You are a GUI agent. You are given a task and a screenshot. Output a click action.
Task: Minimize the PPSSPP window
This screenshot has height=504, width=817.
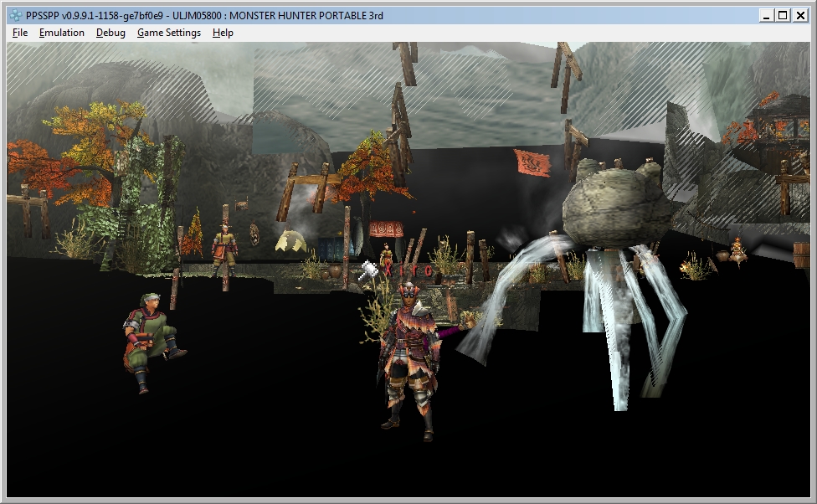click(767, 15)
